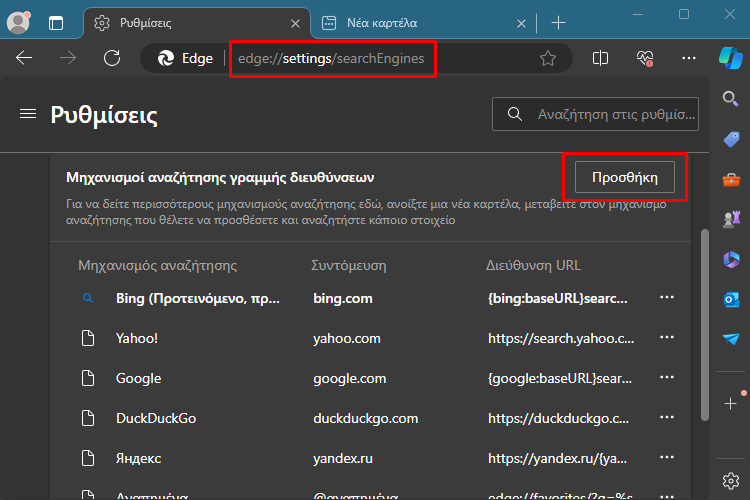Select the Bing search engine name
Viewport: 750px width, 500px height.
198,299
